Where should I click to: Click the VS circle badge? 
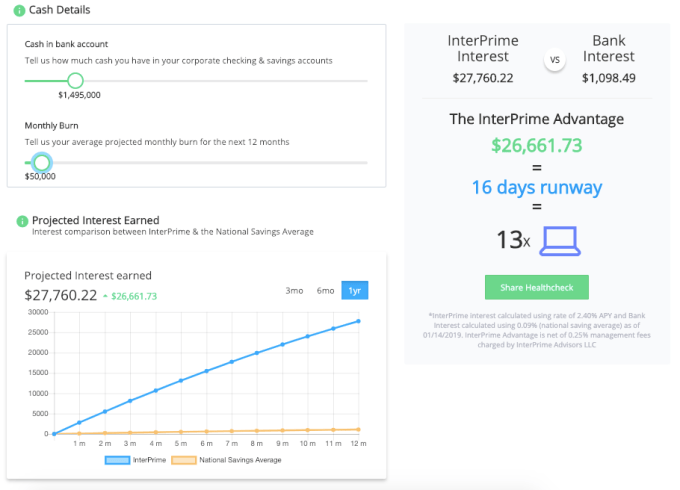(x=555, y=60)
